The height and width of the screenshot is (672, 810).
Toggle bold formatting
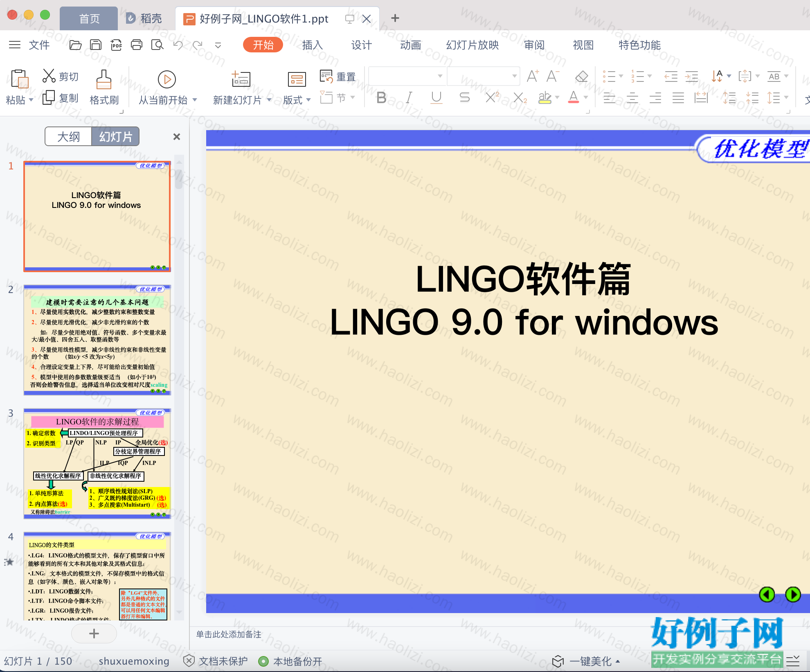pyautogui.click(x=381, y=97)
